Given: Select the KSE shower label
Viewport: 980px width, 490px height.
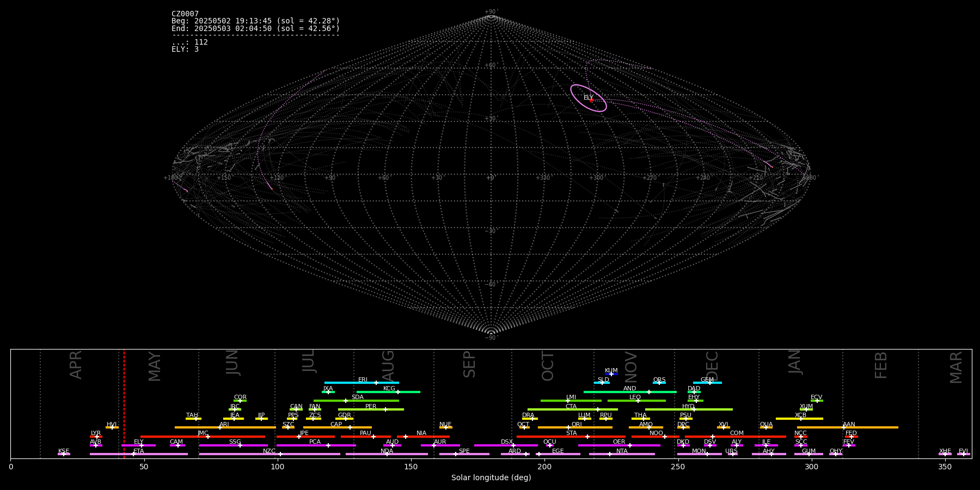Looking at the screenshot, I should [64, 451].
